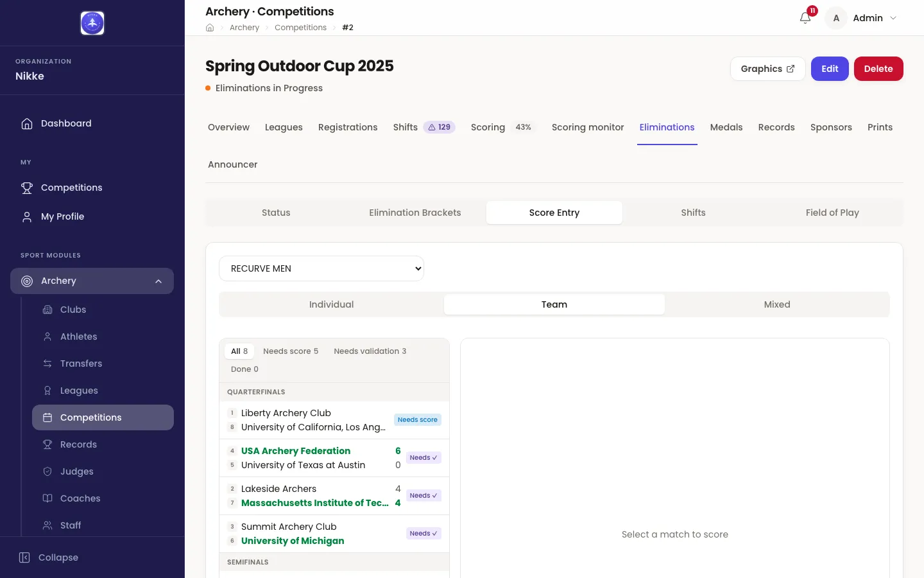Click the Leagues ribbon icon

[47, 390]
